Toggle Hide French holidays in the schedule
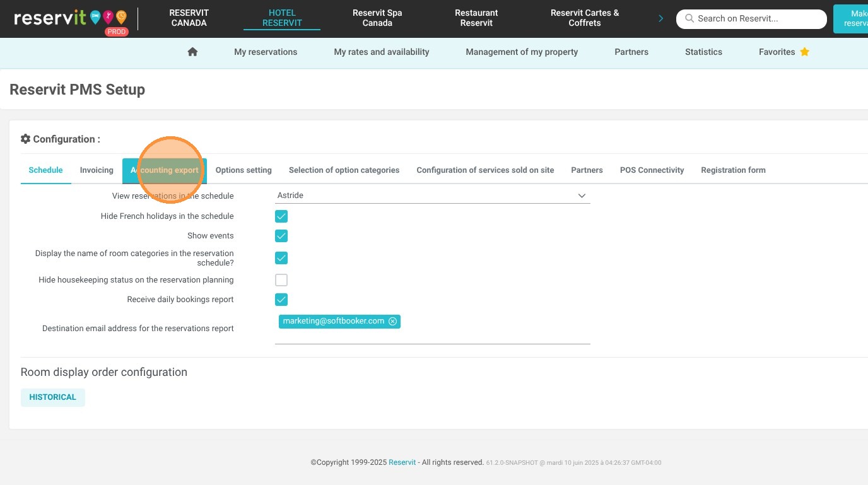The height and width of the screenshot is (485, 868). 281,216
